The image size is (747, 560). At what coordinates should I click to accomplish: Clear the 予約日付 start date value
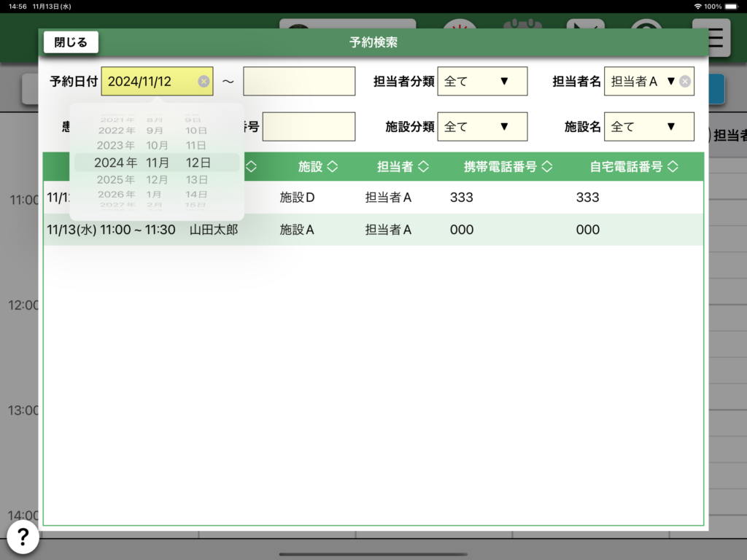click(204, 82)
